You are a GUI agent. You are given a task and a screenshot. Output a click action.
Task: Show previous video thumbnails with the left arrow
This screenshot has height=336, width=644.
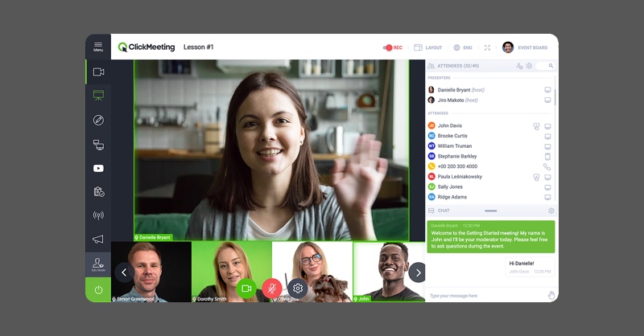123,272
